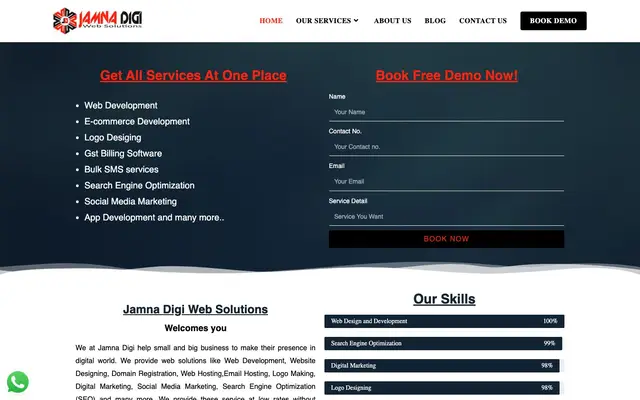The image size is (640, 400).
Task: Navigate to the Blog page
Action: [x=435, y=21]
